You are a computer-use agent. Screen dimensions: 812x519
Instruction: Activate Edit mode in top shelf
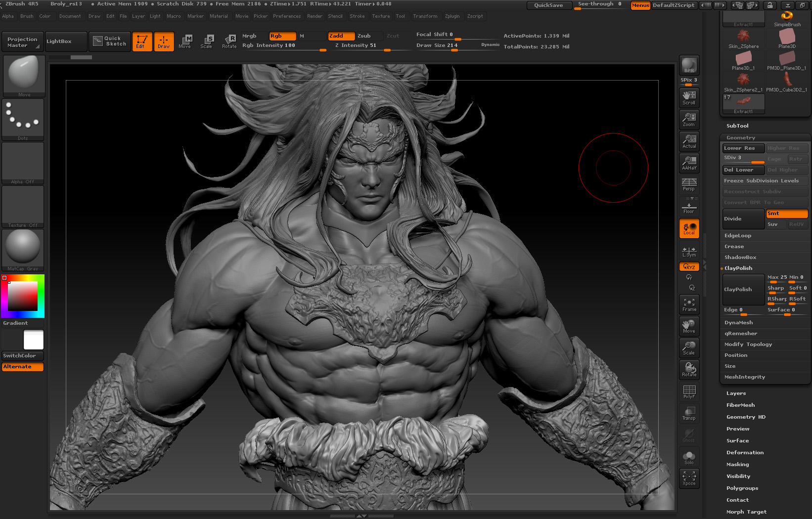142,42
